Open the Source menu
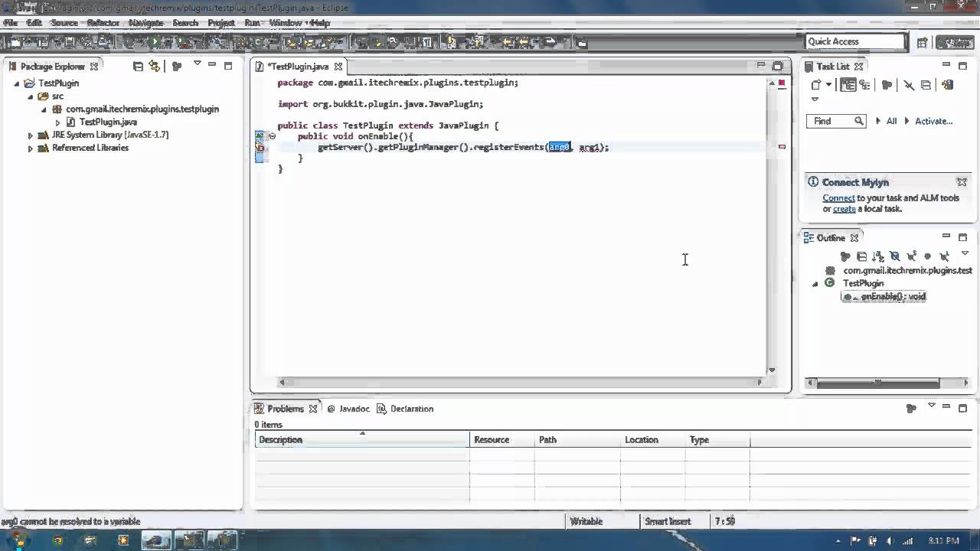The height and width of the screenshot is (551, 980). tap(64, 23)
